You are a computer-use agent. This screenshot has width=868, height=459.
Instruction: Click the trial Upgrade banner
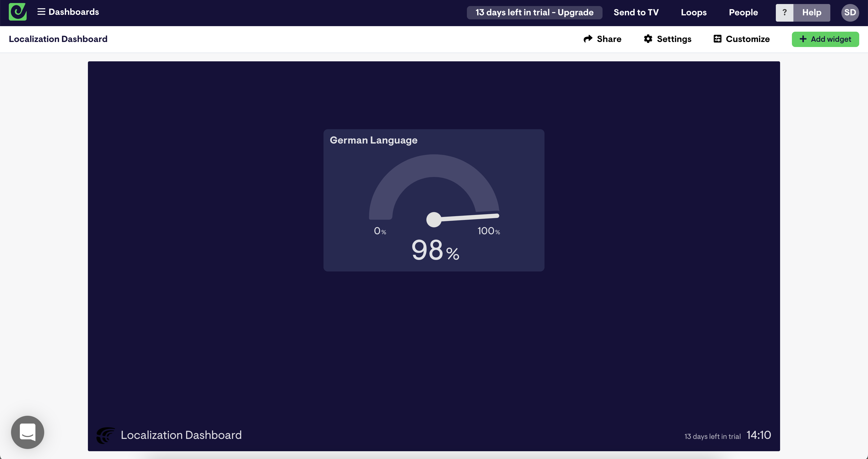tap(534, 13)
